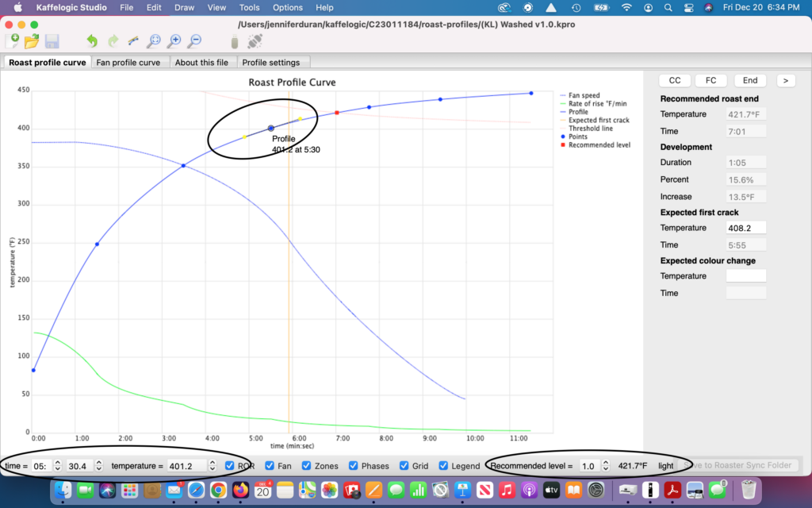Undo the last change with green arrow
The height and width of the screenshot is (508, 812).
point(92,41)
